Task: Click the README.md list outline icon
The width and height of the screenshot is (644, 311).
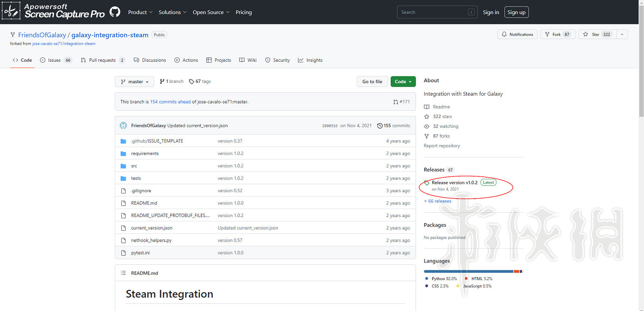Action: (123, 273)
